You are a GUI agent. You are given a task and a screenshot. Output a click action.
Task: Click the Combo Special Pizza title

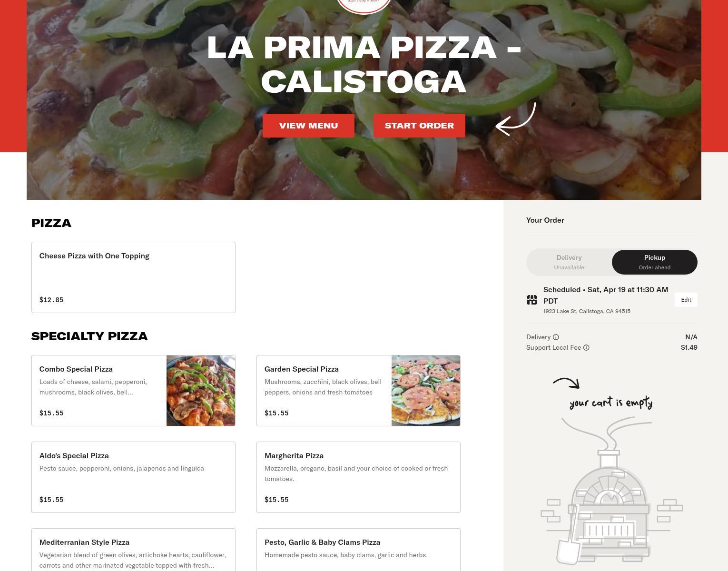coord(76,369)
